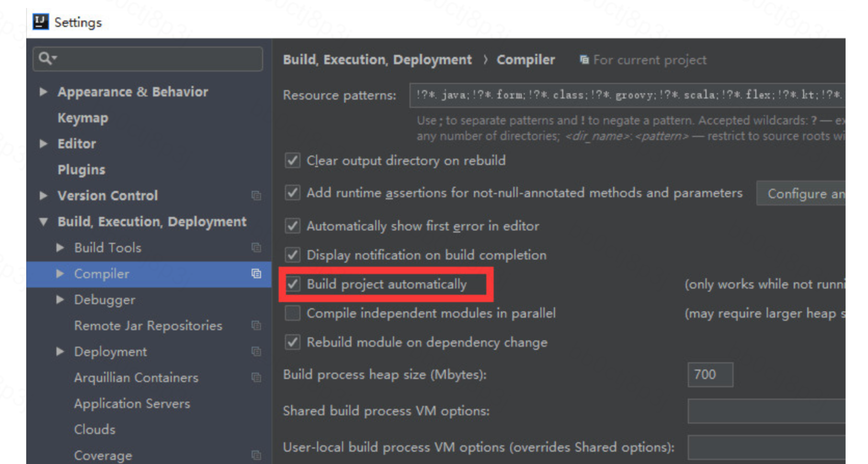Click the IntelliJ logo in title bar
The width and height of the screenshot is (868, 464).
(x=41, y=22)
